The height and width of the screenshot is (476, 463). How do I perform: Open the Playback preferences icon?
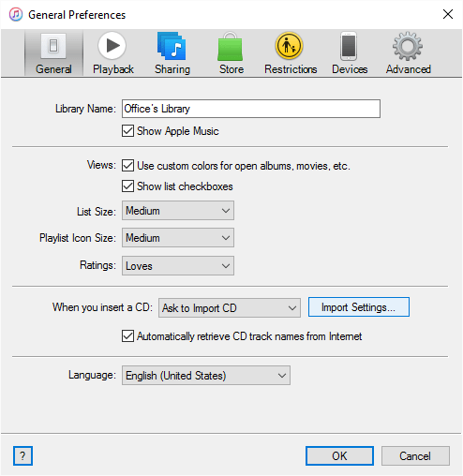(112, 46)
